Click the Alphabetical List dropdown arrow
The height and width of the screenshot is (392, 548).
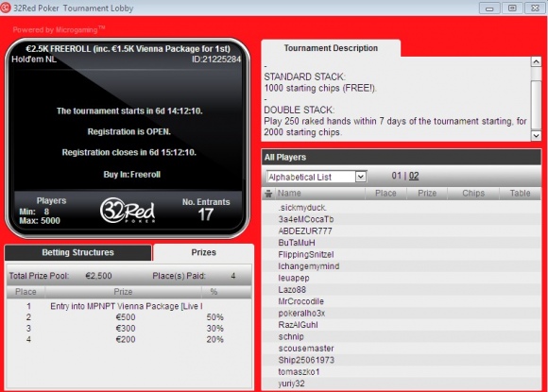click(361, 177)
